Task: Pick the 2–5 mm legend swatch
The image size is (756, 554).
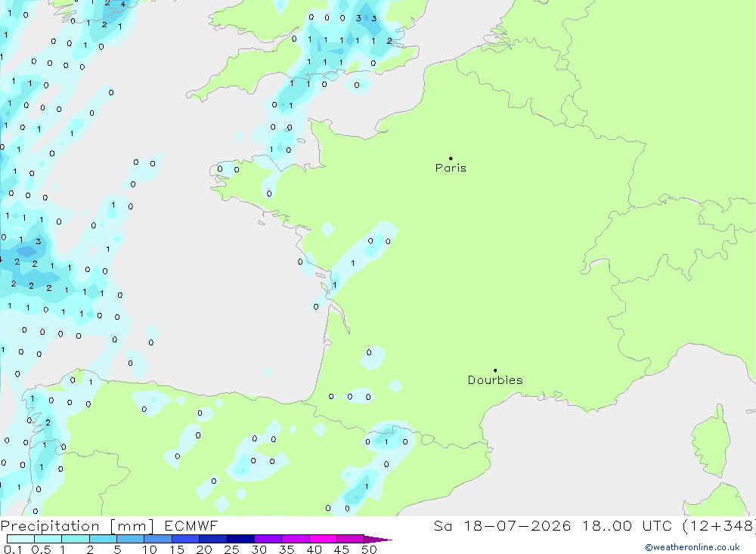Action: (x=103, y=539)
